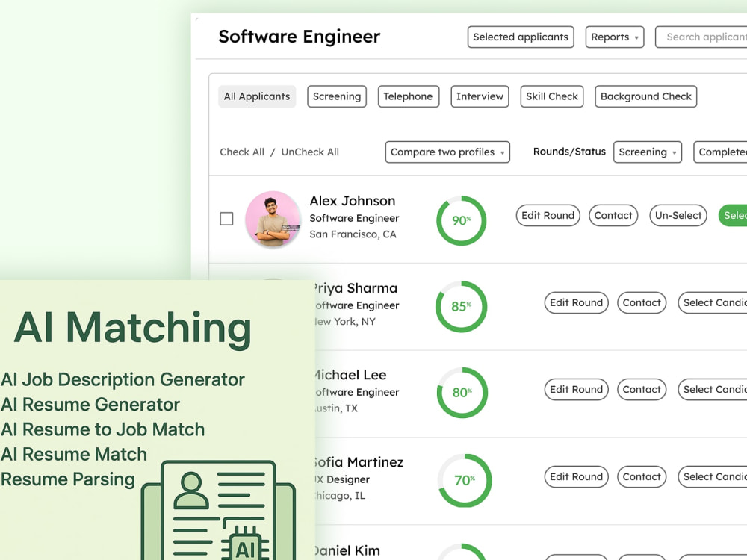Open the Completed status dropdown

(x=720, y=152)
